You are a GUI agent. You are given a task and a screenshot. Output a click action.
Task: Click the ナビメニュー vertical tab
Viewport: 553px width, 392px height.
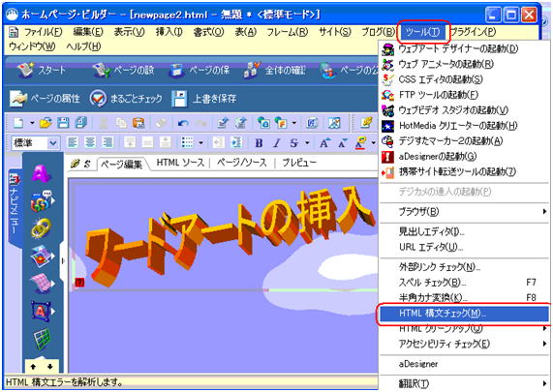pyautogui.click(x=15, y=208)
